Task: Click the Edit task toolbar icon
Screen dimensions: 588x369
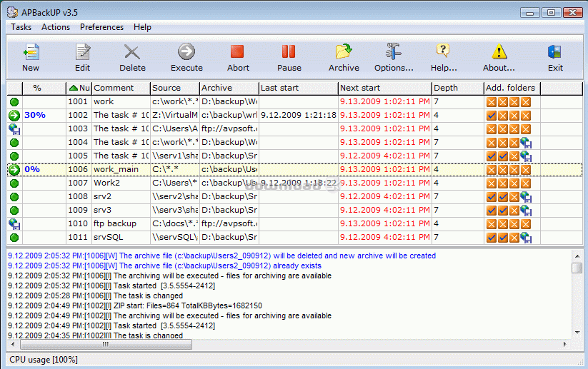Action: pos(82,52)
